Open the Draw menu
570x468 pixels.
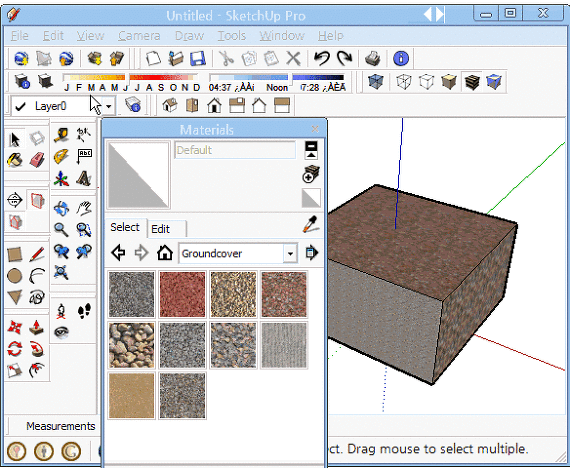tap(189, 36)
